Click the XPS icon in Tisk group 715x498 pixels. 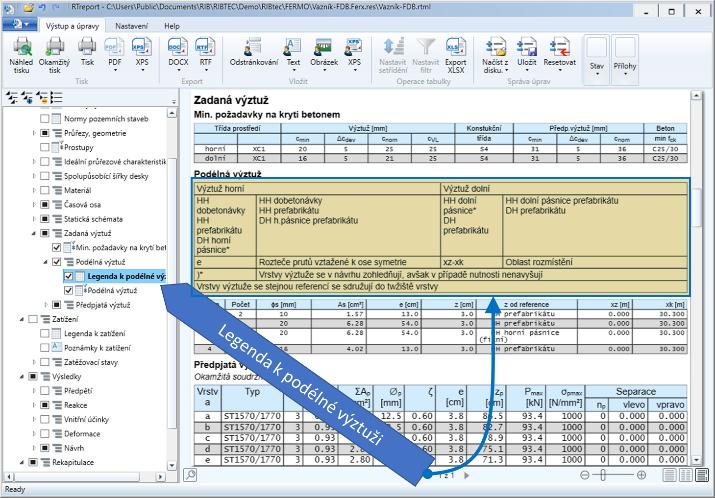[x=142, y=47]
